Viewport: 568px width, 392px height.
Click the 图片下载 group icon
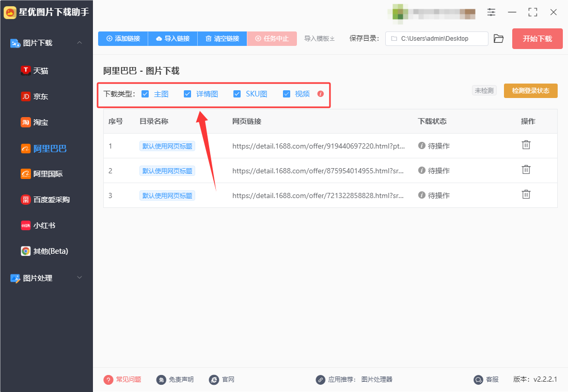point(15,43)
